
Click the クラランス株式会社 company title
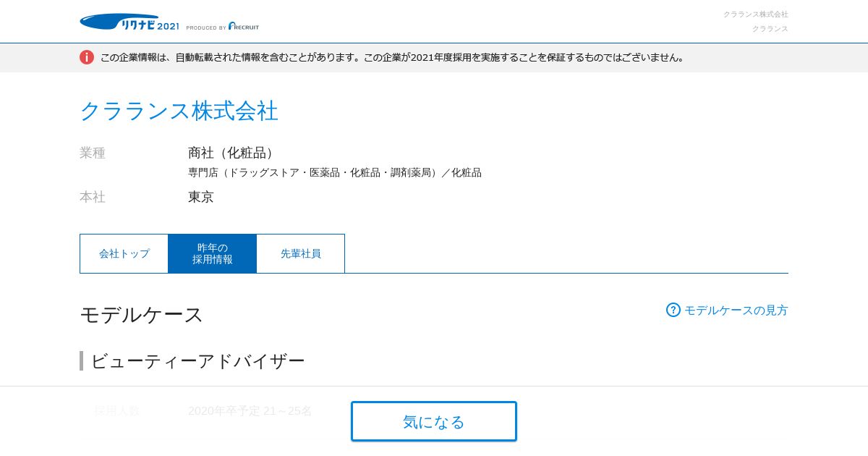point(179,111)
